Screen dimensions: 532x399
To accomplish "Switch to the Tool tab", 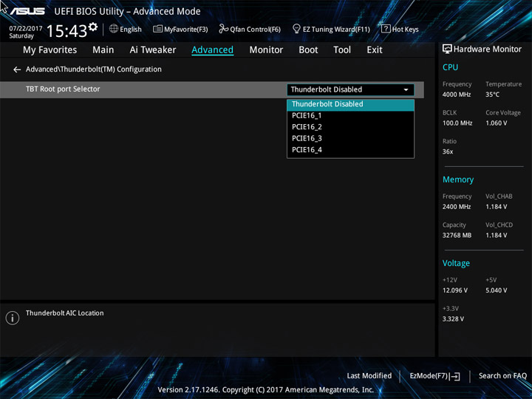I will (x=342, y=50).
